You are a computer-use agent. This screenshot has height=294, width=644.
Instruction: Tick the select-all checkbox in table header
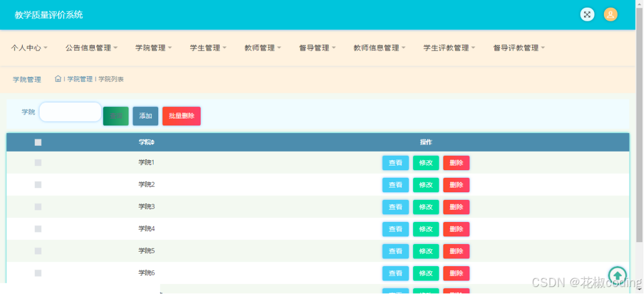38,142
